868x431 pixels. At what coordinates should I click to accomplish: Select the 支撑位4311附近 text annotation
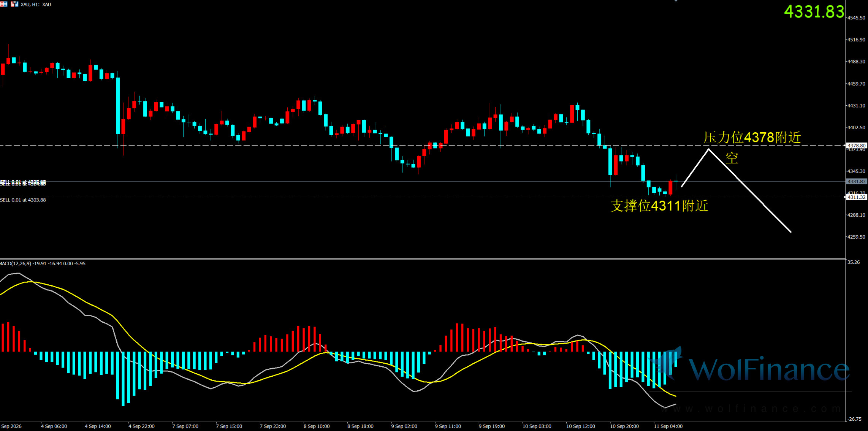[659, 206]
